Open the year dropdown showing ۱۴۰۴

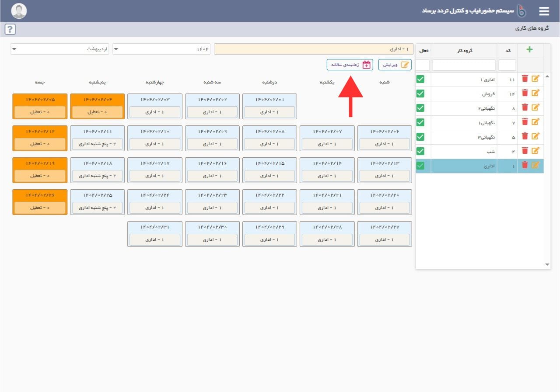(161, 49)
